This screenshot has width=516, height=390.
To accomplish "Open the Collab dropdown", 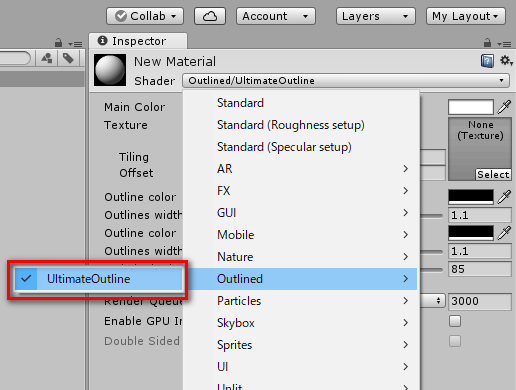I will coord(145,16).
